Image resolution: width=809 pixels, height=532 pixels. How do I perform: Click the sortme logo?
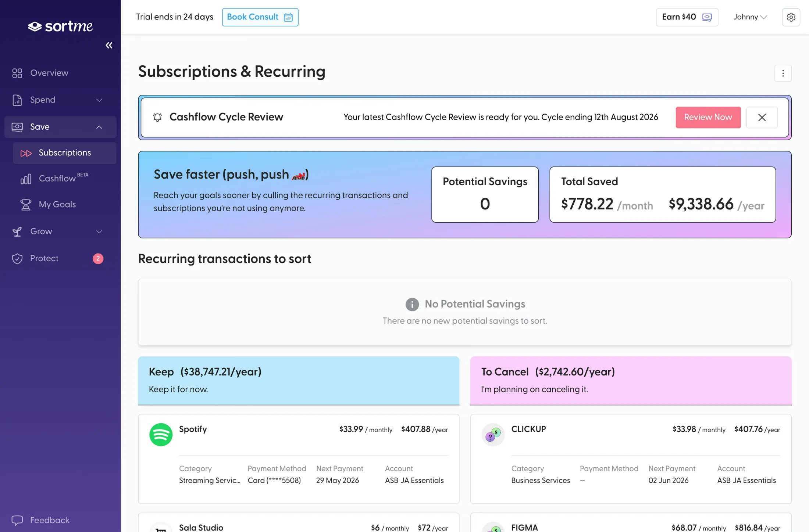60,26
